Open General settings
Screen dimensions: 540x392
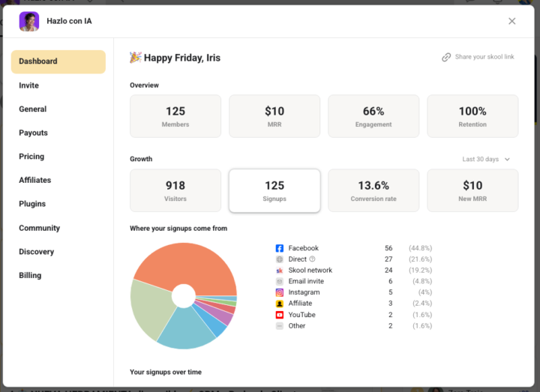point(33,109)
